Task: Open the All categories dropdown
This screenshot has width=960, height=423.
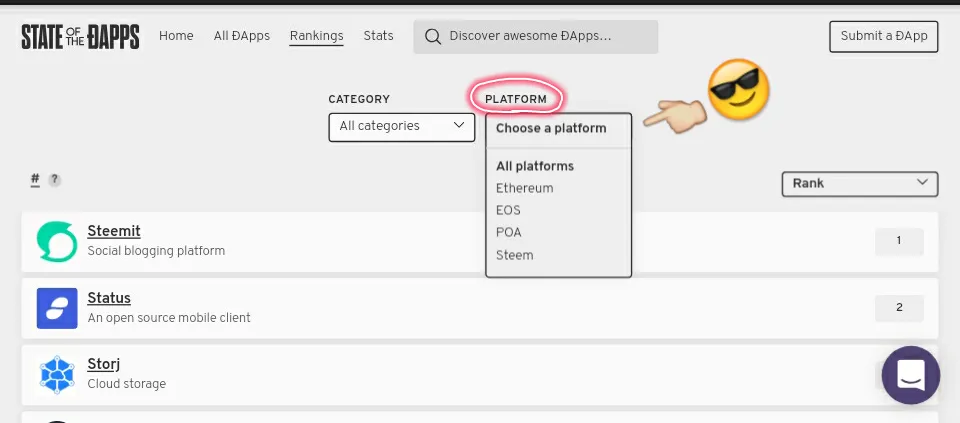Action: click(x=402, y=127)
